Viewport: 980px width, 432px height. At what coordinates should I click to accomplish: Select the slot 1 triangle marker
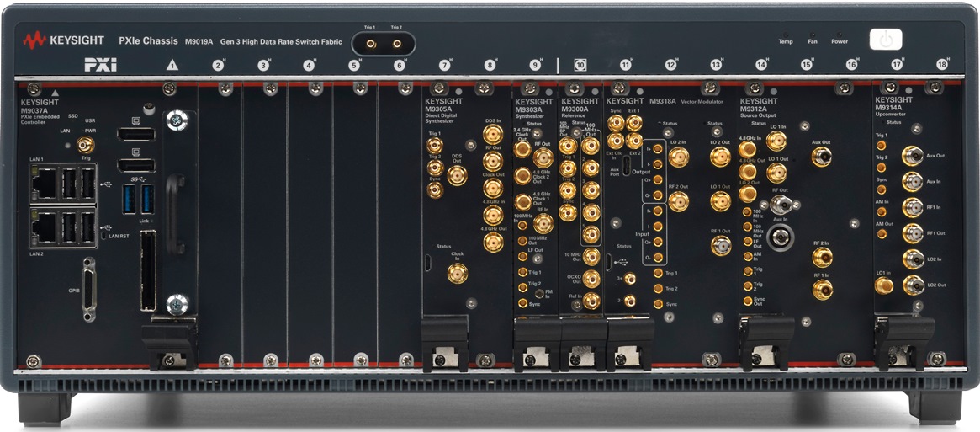point(173,64)
